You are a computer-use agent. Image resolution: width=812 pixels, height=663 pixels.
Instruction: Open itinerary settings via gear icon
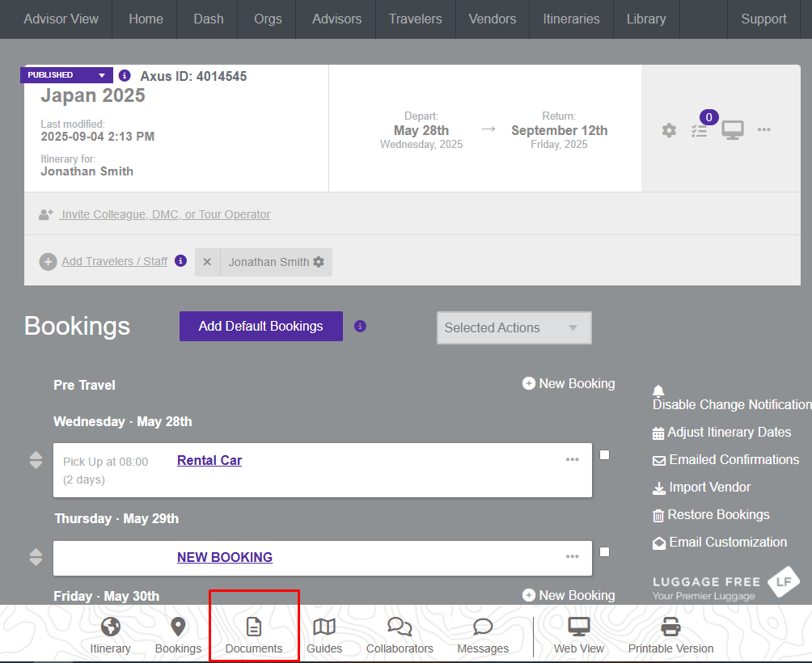[x=669, y=129]
